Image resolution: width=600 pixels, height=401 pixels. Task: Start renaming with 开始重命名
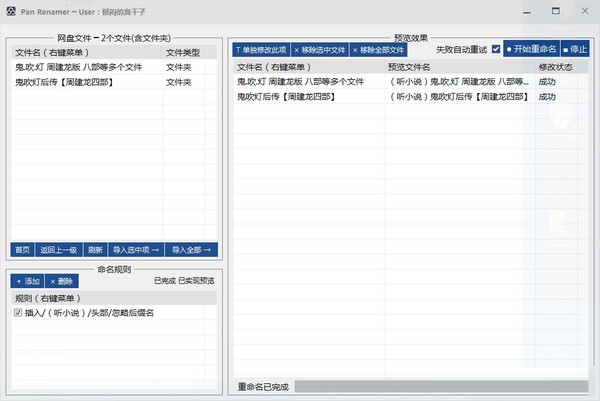[x=532, y=49]
